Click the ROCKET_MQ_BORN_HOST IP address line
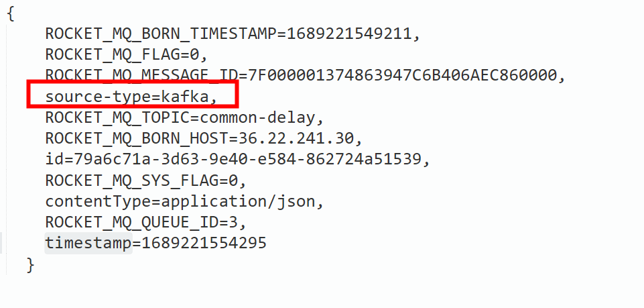 coord(204,139)
